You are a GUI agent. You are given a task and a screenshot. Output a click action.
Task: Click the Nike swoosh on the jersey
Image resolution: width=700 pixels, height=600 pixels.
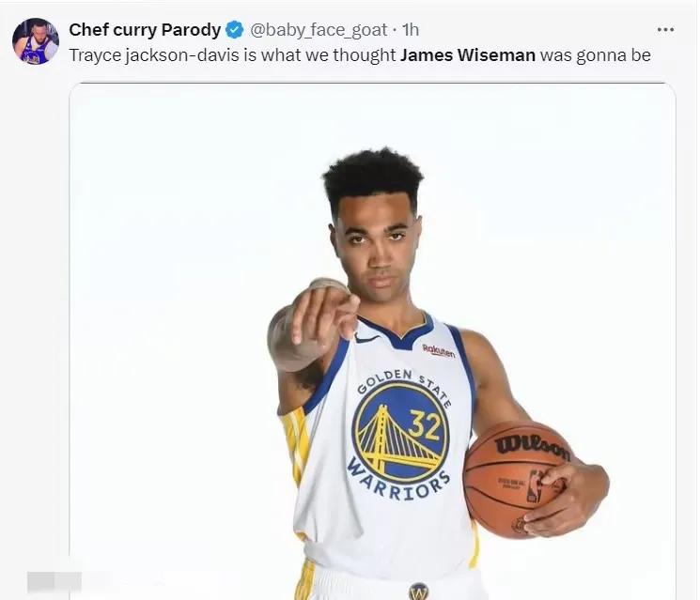pyautogui.click(x=367, y=340)
